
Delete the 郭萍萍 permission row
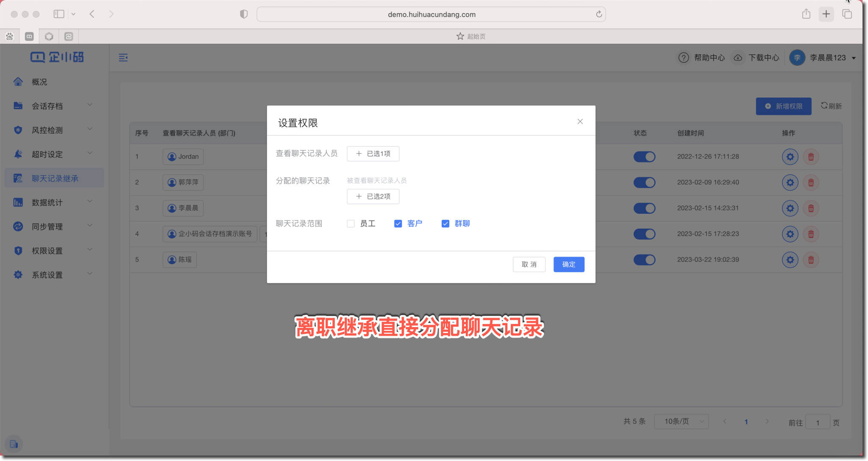(811, 183)
